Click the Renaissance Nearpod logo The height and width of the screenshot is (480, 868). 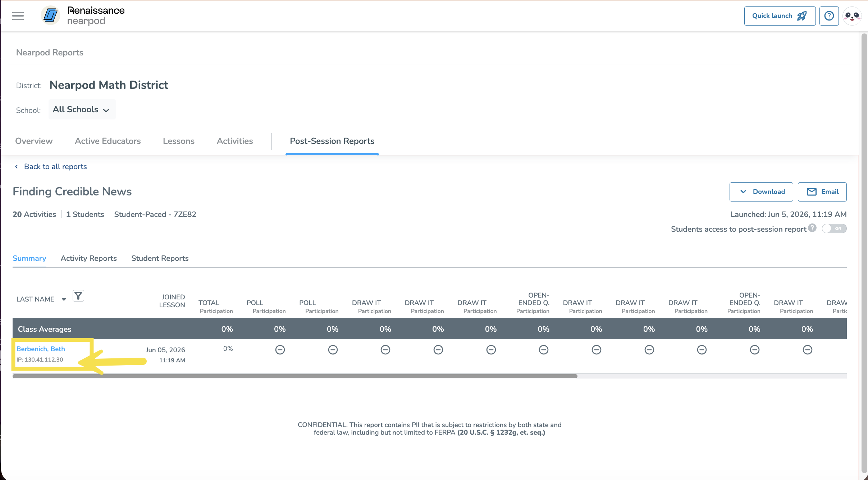[83, 15]
